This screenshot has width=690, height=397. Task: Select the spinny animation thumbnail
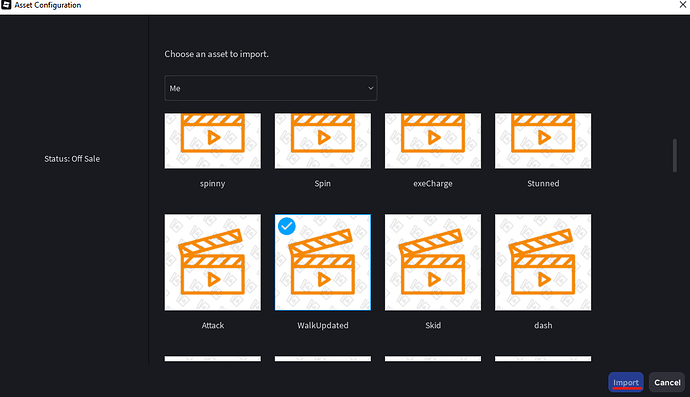tap(213, 141)
